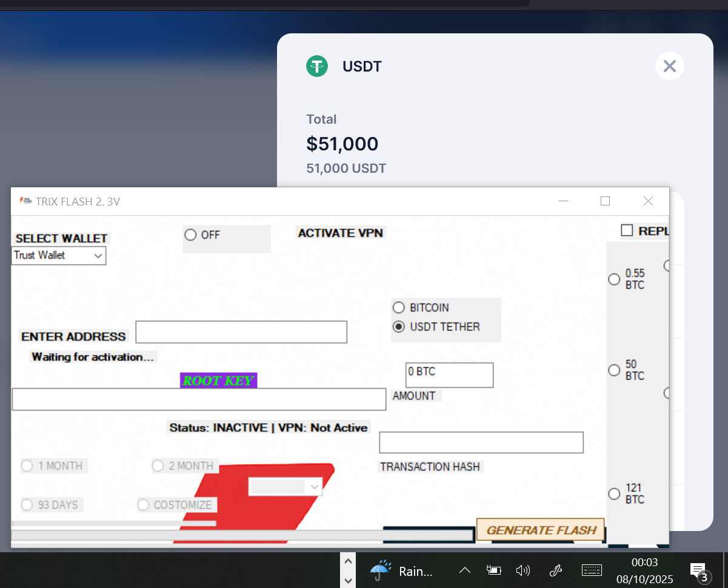Screen dimensions: 728x588
Task: Click inside the ENTER ADDRESS field
Action: point(241,332)
